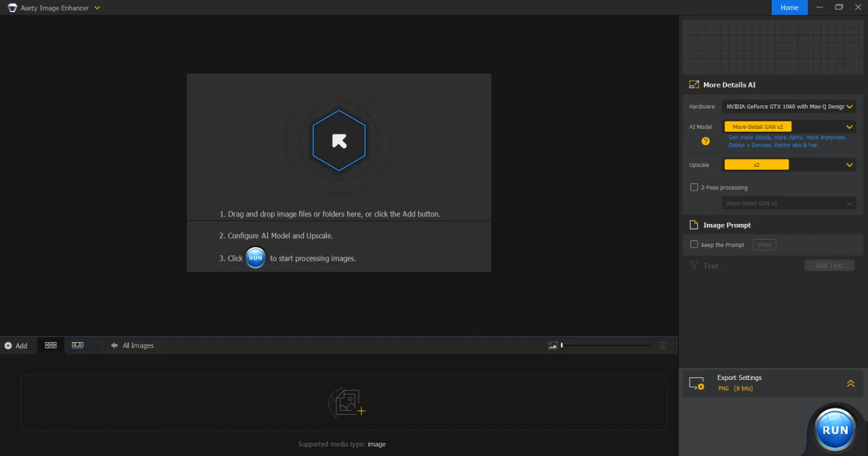Click the Text tool icon
Screen dimensions: 868x456
(x=694, y=265)
